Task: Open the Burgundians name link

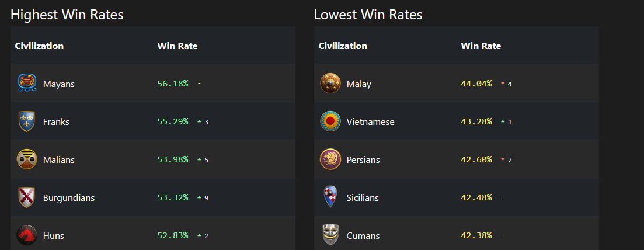Action: click(69, 198)
